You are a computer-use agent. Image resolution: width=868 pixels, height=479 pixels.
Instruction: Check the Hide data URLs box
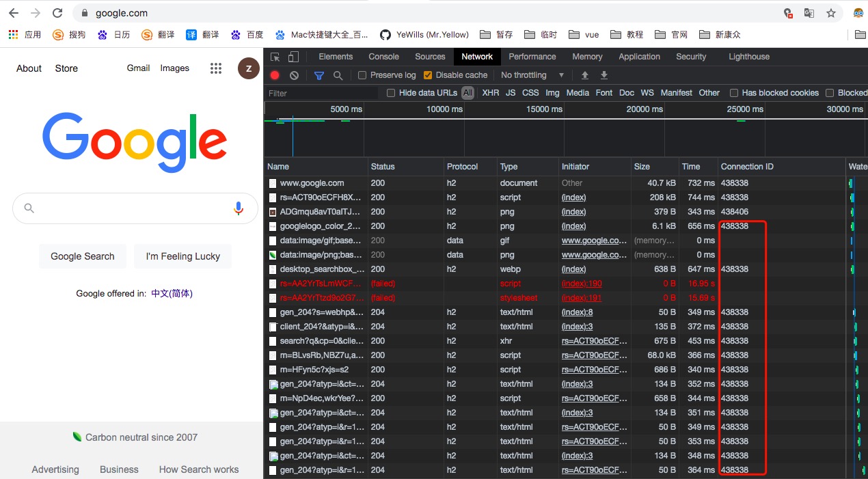click(391, 93)
